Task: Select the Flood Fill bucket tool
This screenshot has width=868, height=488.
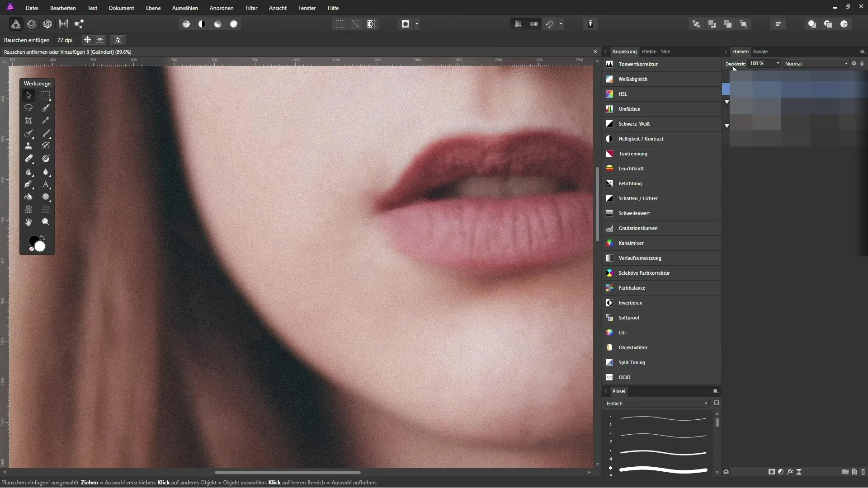Action: click(x=28, y=197)
